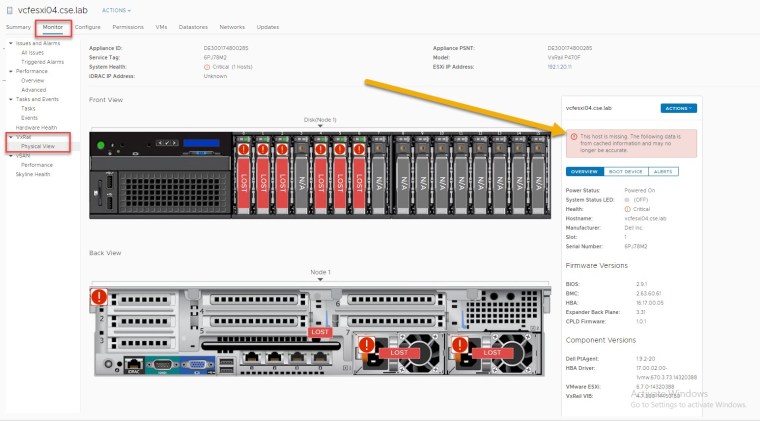760x421 pixels.
Task: Collapse the VxRail section in sidebar
Action: [11, 137]
